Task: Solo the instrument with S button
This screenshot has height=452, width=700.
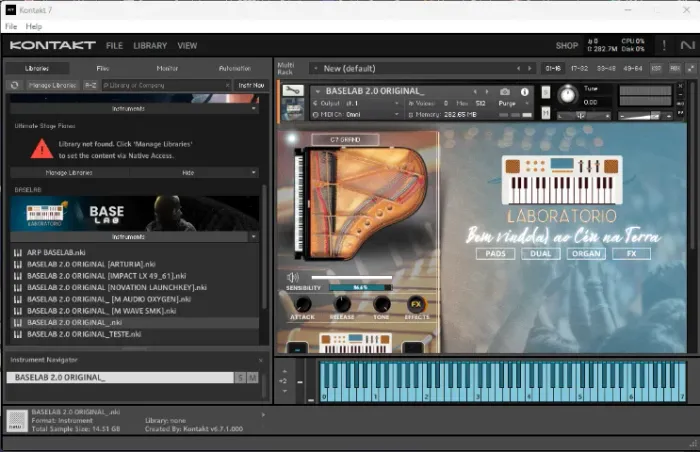Action: [x=546, y=92]
